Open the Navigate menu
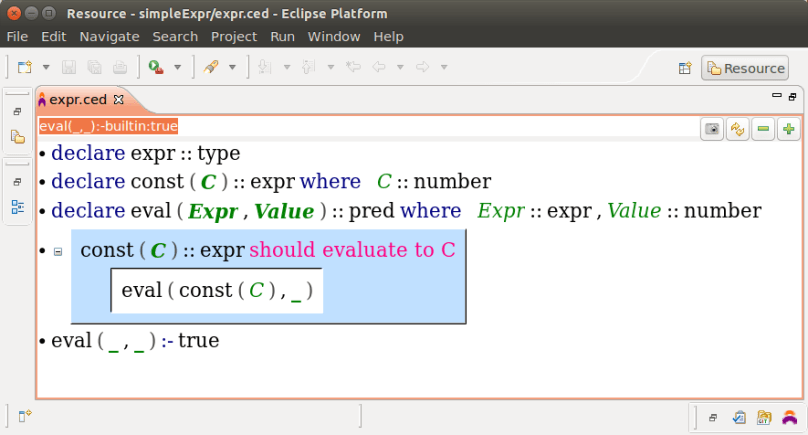This screenshot has width=808, height=435. coord(109,36)
